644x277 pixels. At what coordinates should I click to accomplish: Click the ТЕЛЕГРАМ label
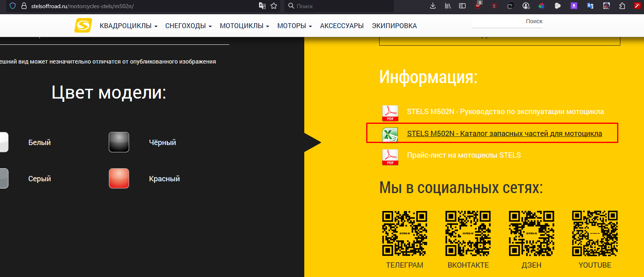pyautogui.click(x=404, y=265)
